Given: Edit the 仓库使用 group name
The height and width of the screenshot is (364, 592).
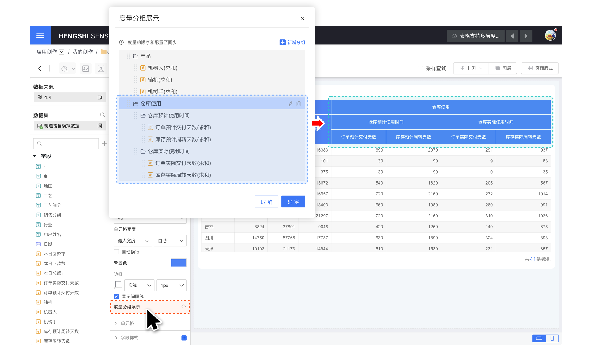Looking at the screenshot, I should click(290, 104).
